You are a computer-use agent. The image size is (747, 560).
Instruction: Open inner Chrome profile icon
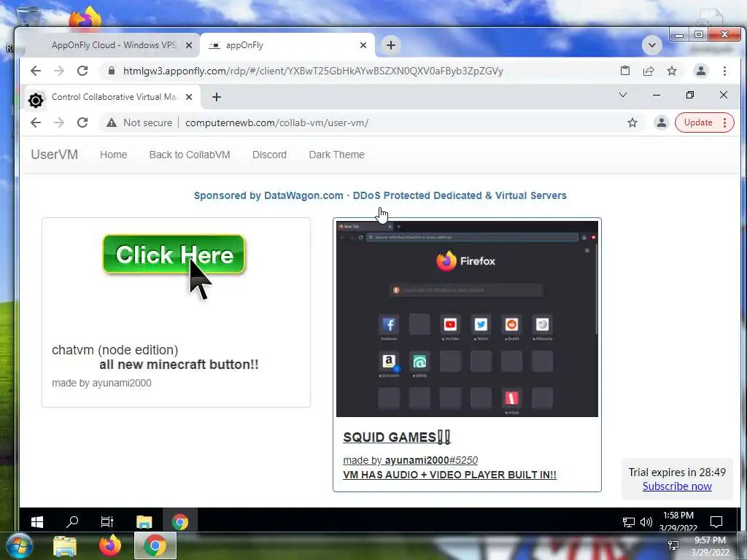(x=661, y=122)
